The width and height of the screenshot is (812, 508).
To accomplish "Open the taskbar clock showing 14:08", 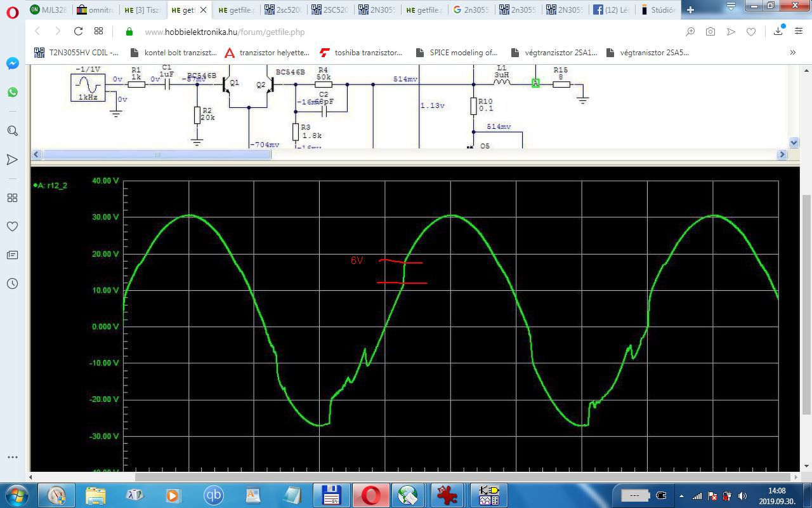I will click(776, 495).
